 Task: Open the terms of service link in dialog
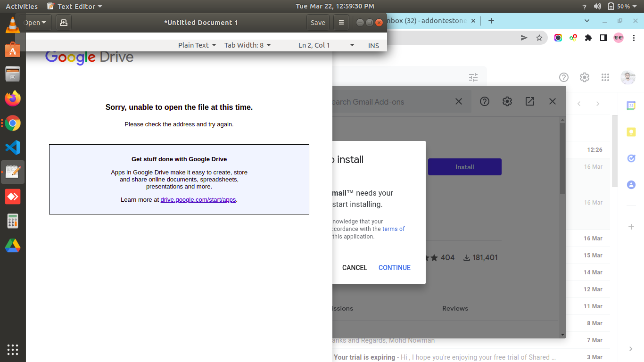pyautogui.click(x=393, y=229)
